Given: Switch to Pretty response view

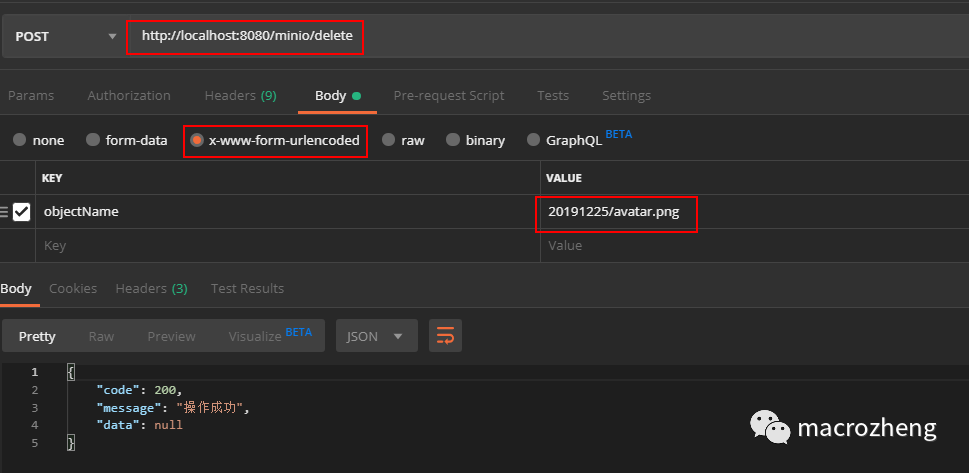Looking at the screenshot, I should tap(37, 336).
